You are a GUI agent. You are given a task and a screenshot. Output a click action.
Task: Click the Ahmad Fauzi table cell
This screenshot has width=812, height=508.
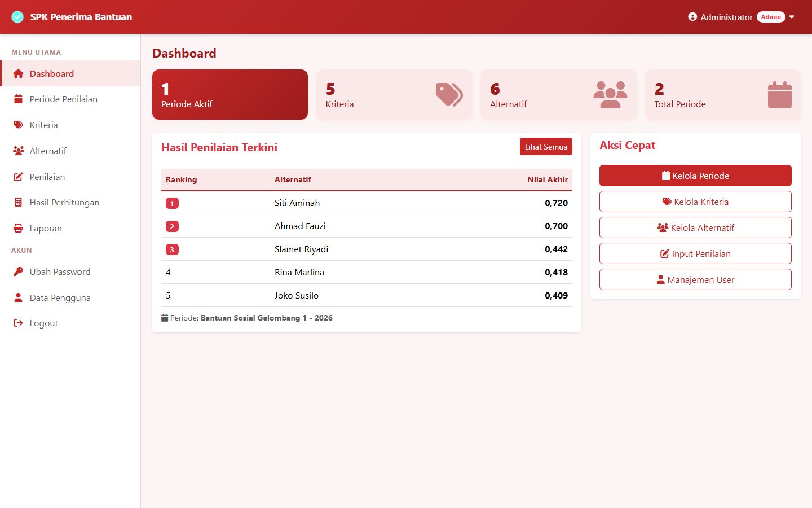point(300,226)
